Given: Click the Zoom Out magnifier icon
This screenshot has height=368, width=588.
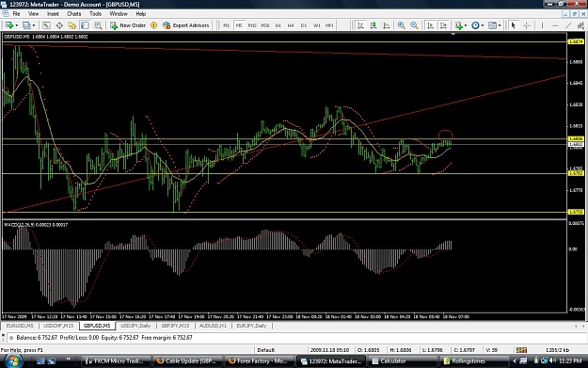Looking at the screenshot, I should pyautogui.click(x=414, y=25).
